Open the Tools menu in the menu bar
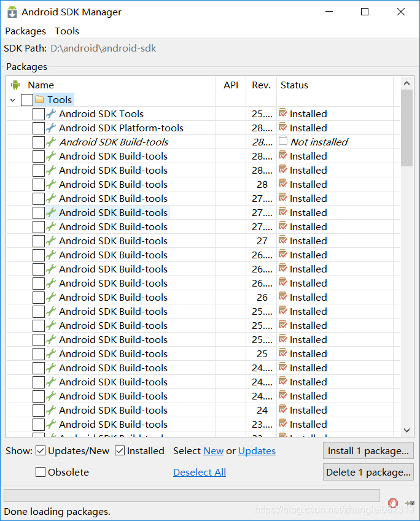Screen dimensions: 420x521 click(x=67, y=31)
